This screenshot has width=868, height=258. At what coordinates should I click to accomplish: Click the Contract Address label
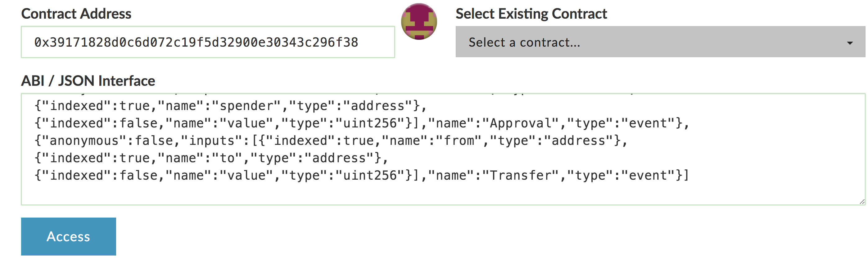(x=76, y=14)
